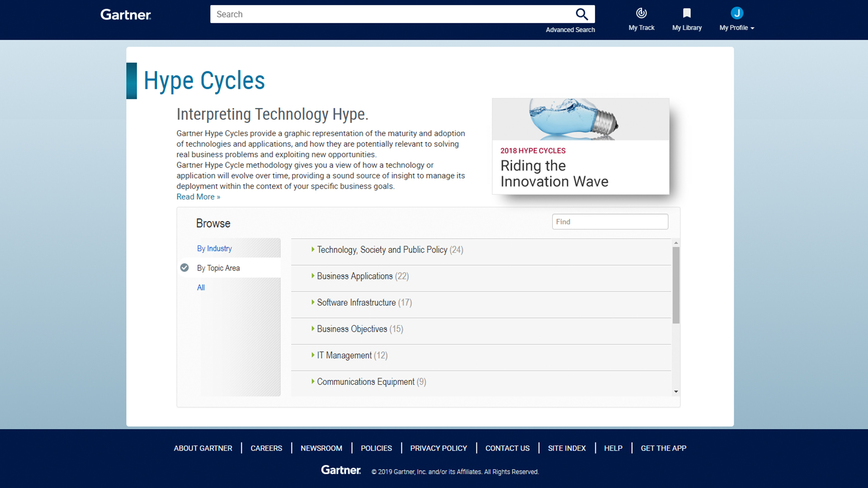Select the By Industry browse tab
Image resolution: width=868 pixels, height=488 pixels.
(214, 249)
